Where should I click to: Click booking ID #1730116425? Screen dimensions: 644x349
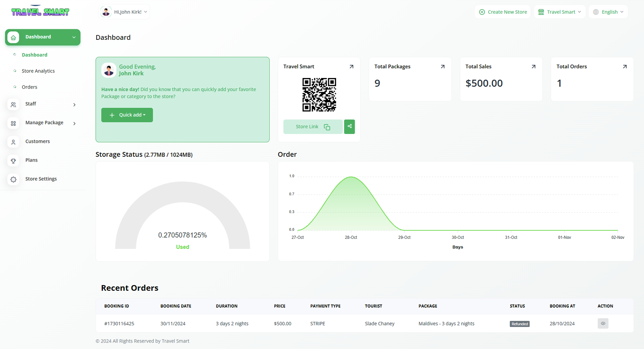click(x=119, y=324)
